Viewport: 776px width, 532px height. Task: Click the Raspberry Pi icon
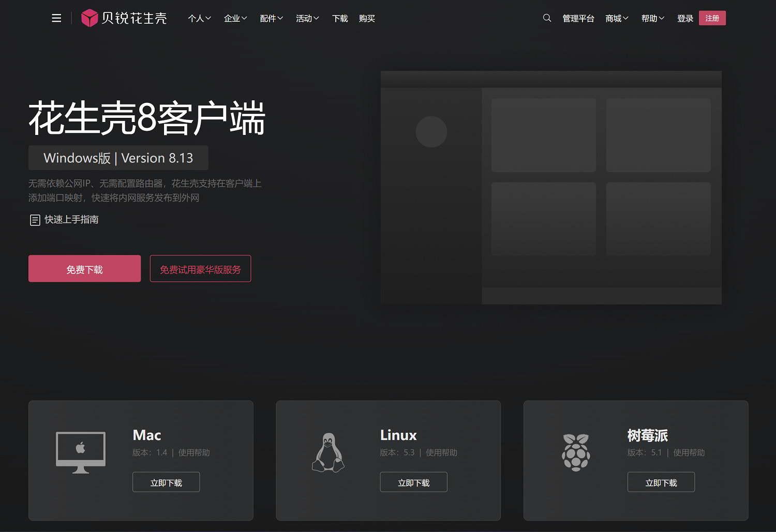point(576,452)
